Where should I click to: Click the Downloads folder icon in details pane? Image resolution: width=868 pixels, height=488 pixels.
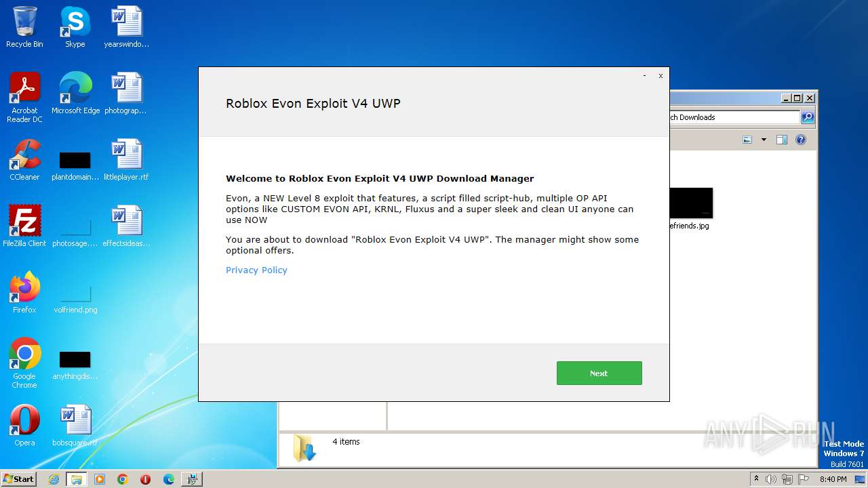coord(304,448)
